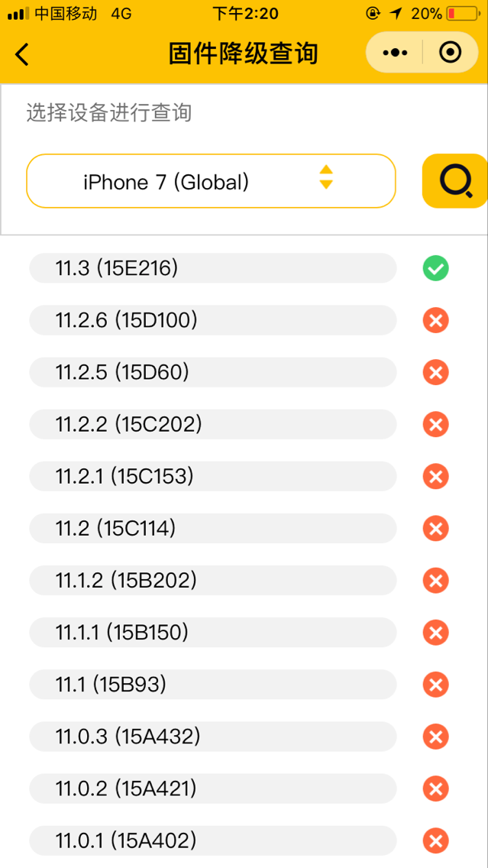Choose firmware entry 11.0.2 (15A421)
Viewport: 488px width, 868px height.
(x=213, y=789)
